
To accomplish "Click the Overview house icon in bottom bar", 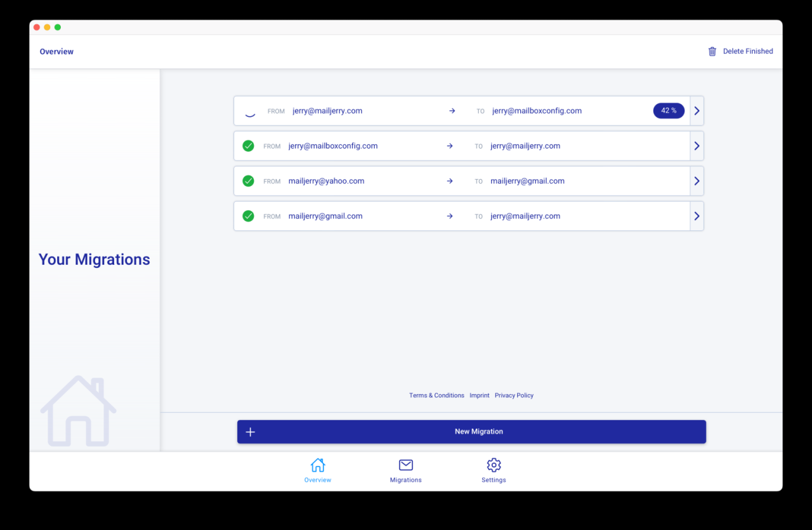I will (x=318, y=465).
